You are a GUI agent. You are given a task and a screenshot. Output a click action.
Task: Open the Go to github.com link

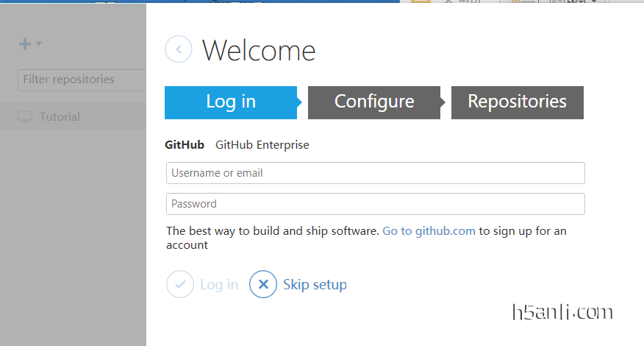429,231
